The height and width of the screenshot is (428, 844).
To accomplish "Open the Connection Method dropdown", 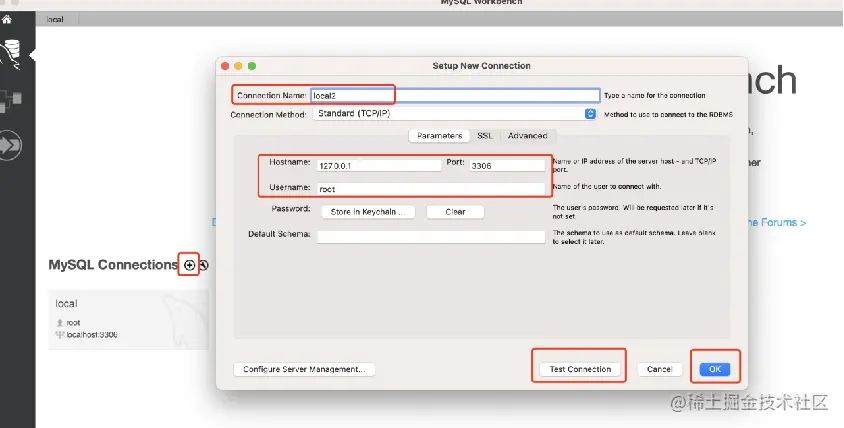I will pos(455,114).
